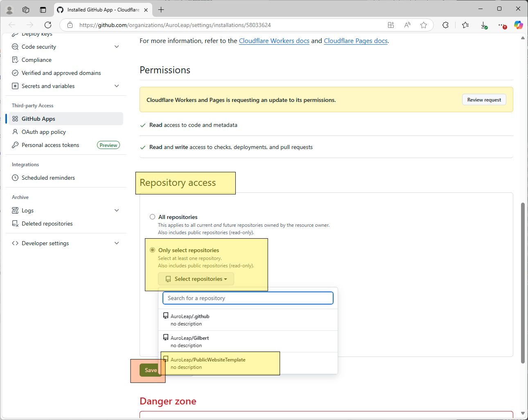
Task: Select the All repositories radio button
Action: [x=152, y=217]
